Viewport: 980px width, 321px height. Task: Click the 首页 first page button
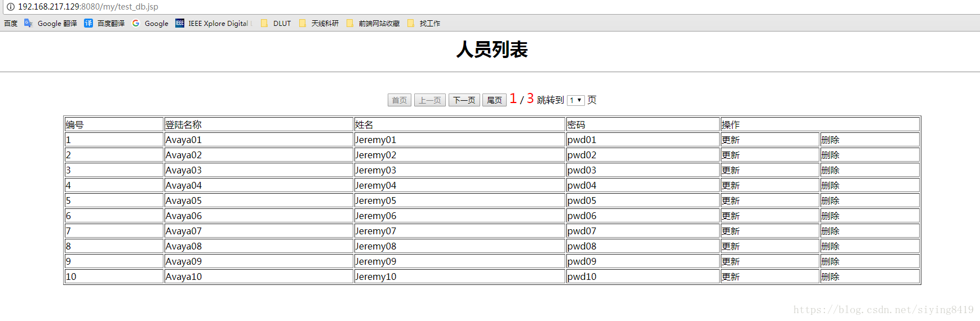point(400,100)
